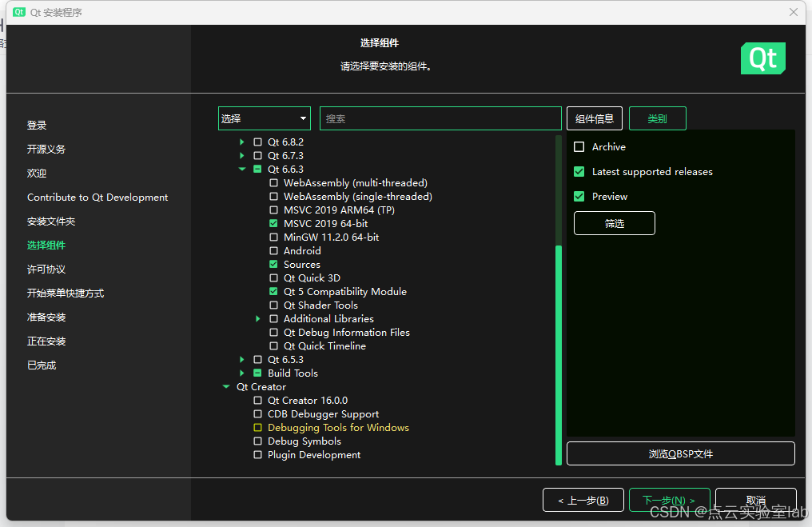The width and height of the screenshot is (812, 527).
Task: Uncheck the Preview filter
Action: point(579,197)
